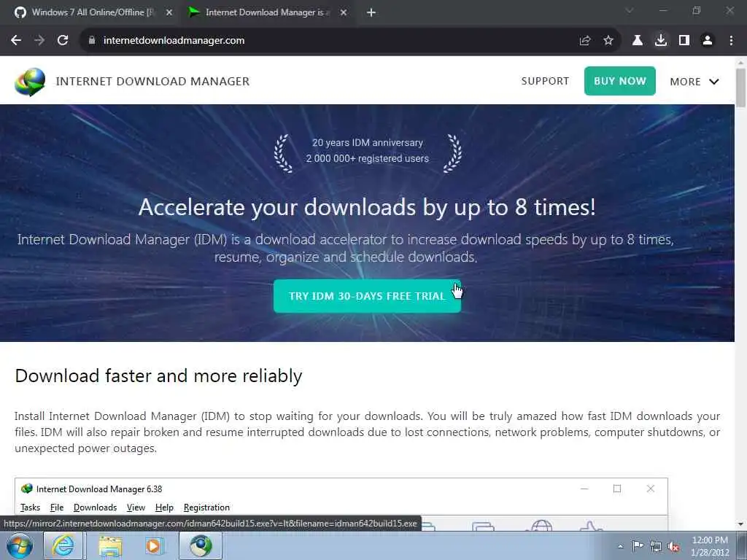This screenshot has height=560, width=747.
Task: Click the Download faster and more reliably heading
Action: pyautogui.click(x=158, y=376)
